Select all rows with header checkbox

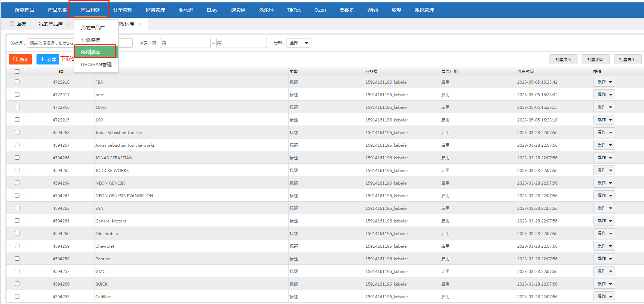(x=17, y=71)
